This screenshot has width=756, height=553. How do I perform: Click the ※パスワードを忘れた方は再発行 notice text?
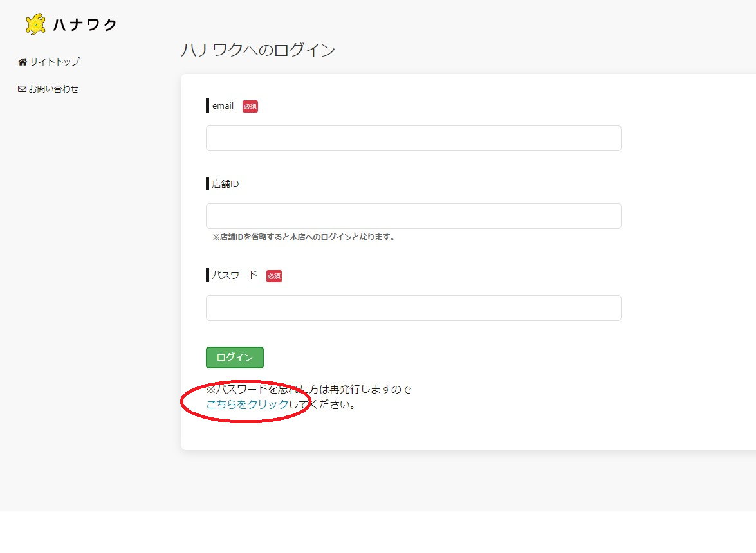tap(309, 389)
